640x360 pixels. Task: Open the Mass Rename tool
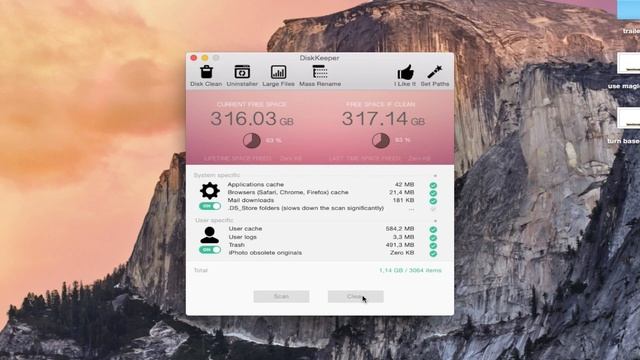tap(320, 76)
